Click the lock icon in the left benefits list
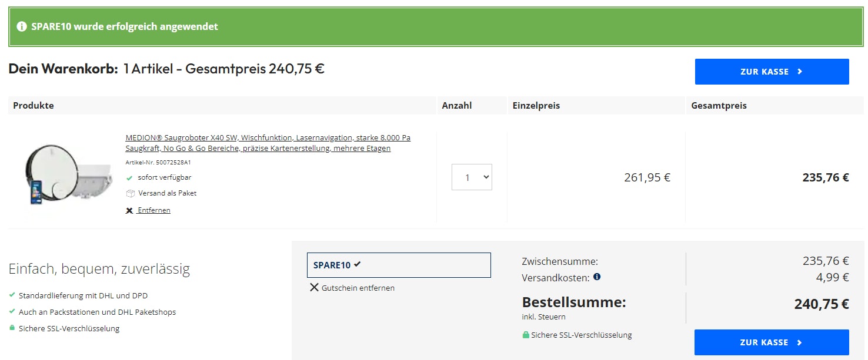868x360 pixels. pos(12,328)
